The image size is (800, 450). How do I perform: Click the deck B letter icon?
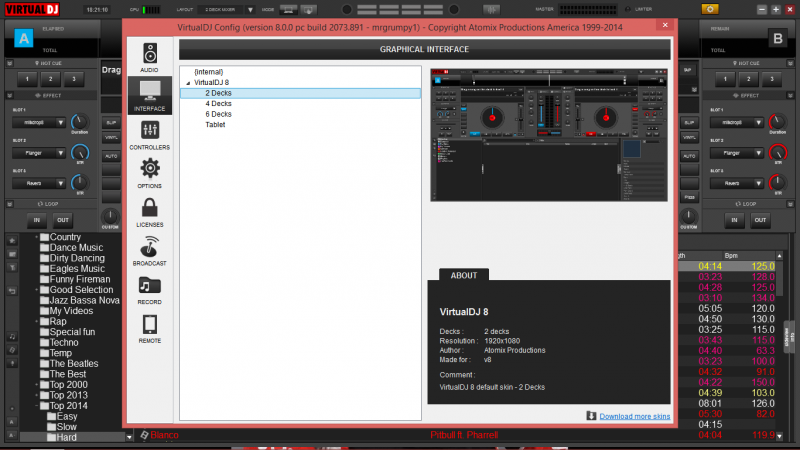click(778, 38)
